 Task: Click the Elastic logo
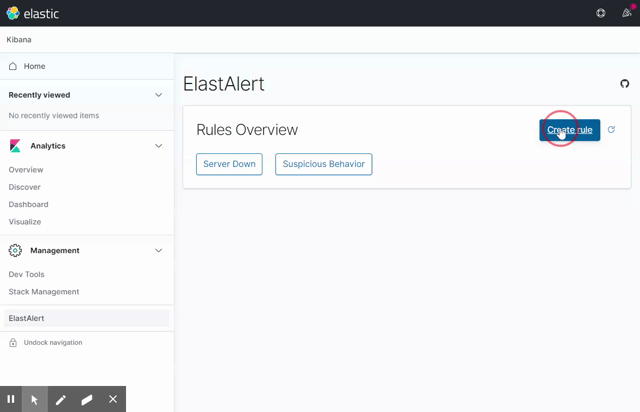33,13
